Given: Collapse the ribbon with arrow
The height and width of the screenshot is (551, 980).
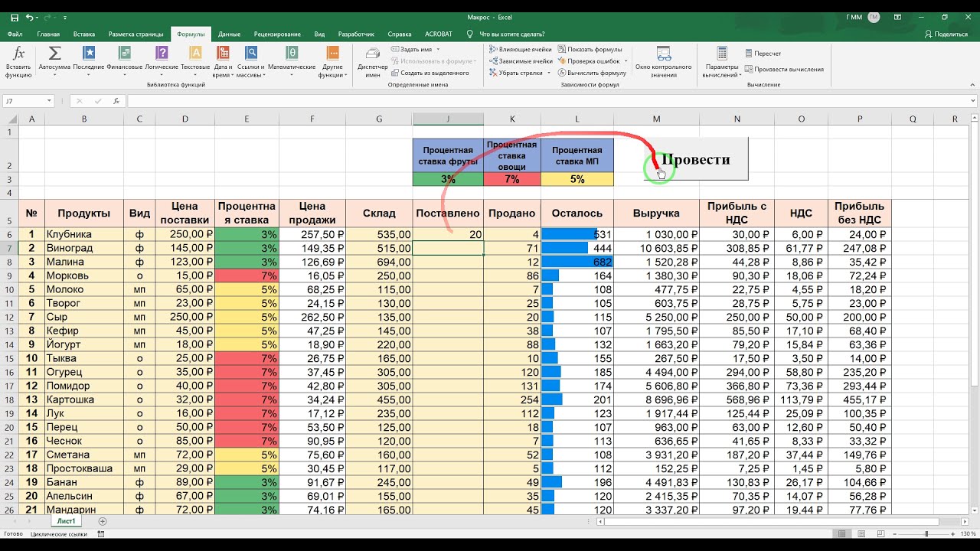Looking at the screenshot, I should [x=971, y=85].
